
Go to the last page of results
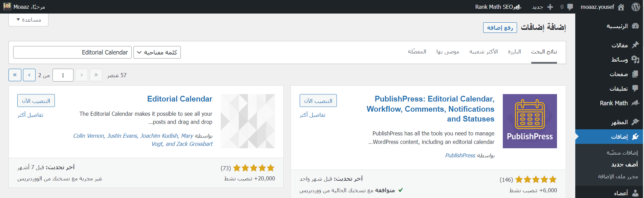pyautogui.click(x=15, y=75)
